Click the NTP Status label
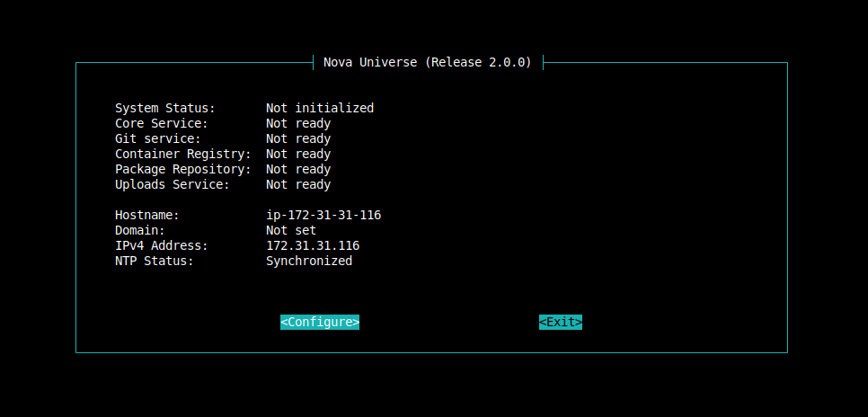 (155, 261)
